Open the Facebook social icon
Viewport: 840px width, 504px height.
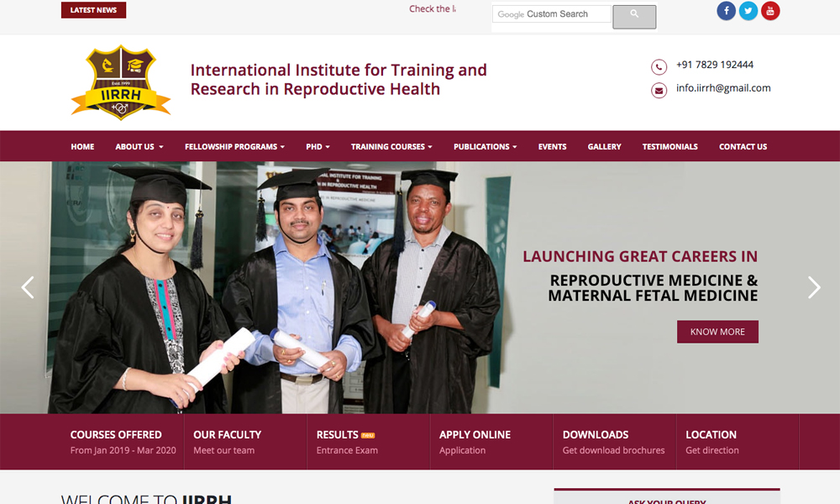coord(726,11)
